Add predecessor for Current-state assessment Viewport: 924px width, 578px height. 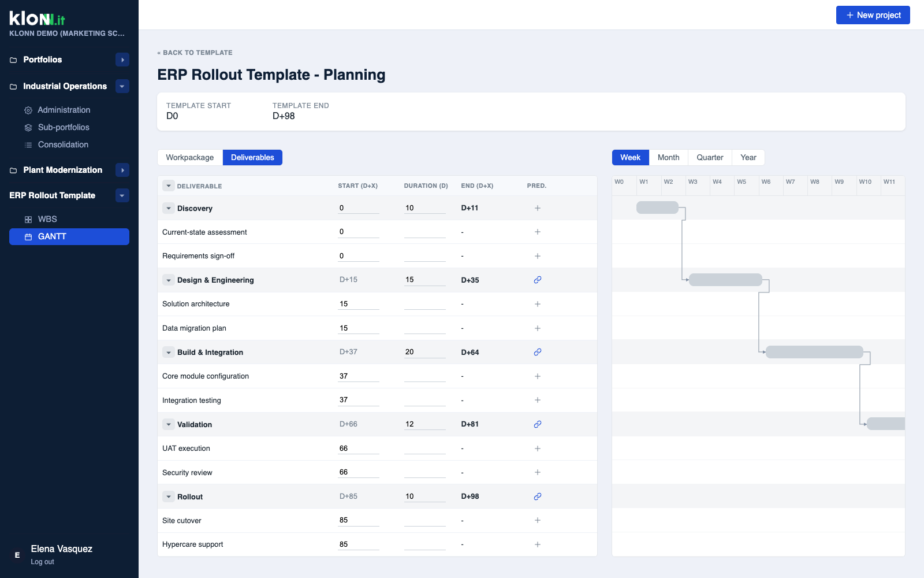tap(538, 232)
